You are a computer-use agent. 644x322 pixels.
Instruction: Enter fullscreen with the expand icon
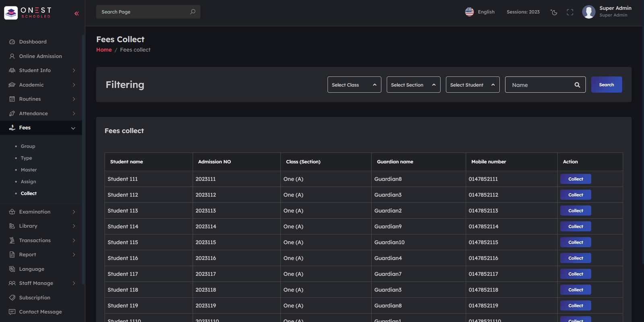click(570, 12)
